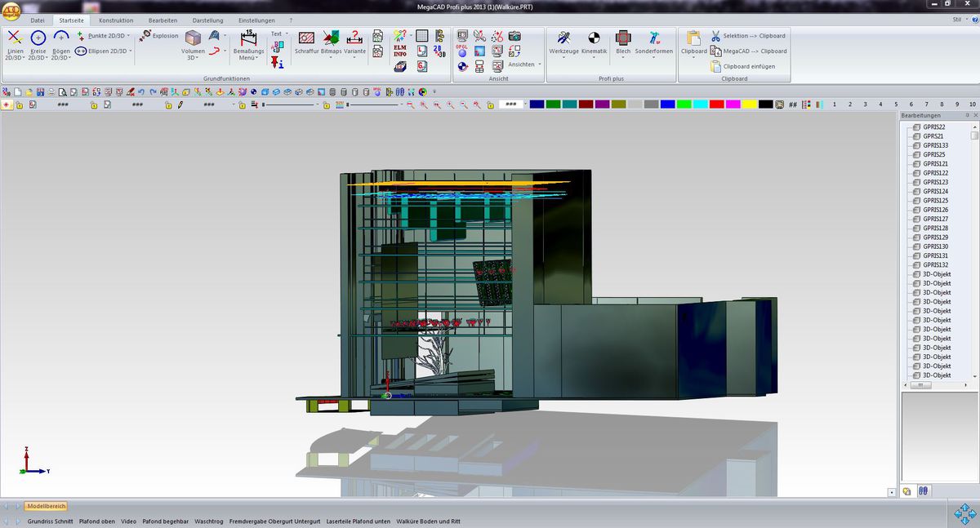This screenshot has width=980, height=528.
Task: Click the ELM INFO icon
Action: coord(400,51)
